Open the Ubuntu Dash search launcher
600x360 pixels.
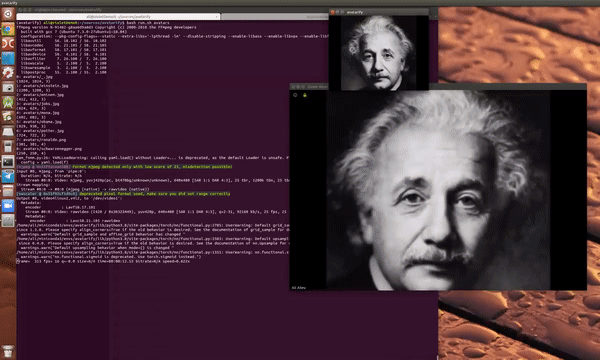click(x=8, y=14)
